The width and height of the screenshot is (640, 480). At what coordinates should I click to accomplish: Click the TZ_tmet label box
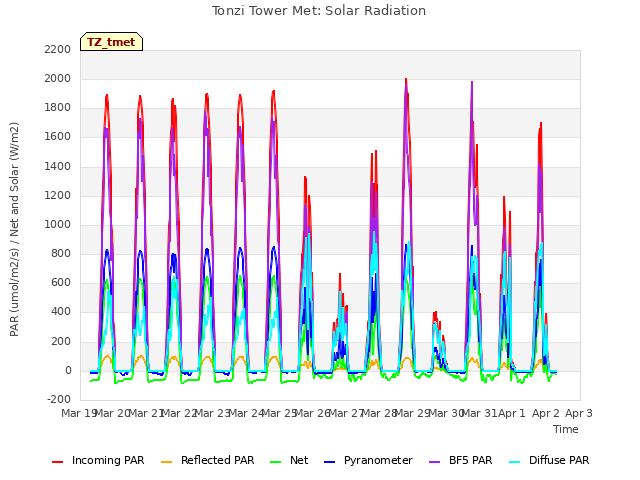point(111,42)
